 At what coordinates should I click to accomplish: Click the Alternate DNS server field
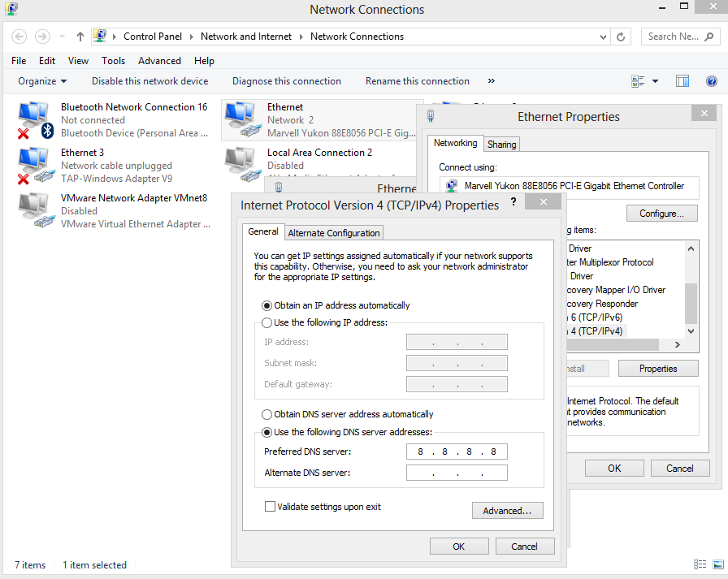click(457, 473)
